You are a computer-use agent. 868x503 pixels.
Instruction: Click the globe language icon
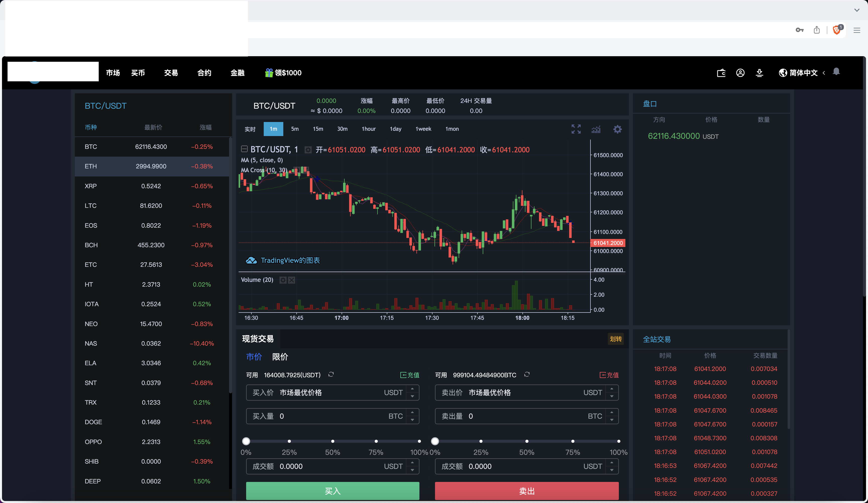point(783,73)
